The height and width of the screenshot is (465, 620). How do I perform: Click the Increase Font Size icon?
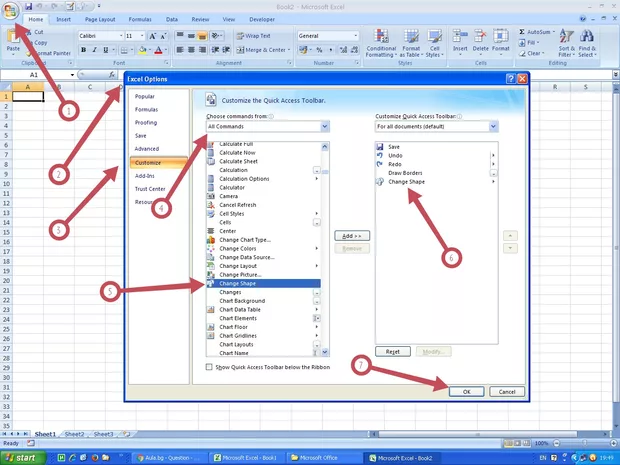click(x=152, y=36)
